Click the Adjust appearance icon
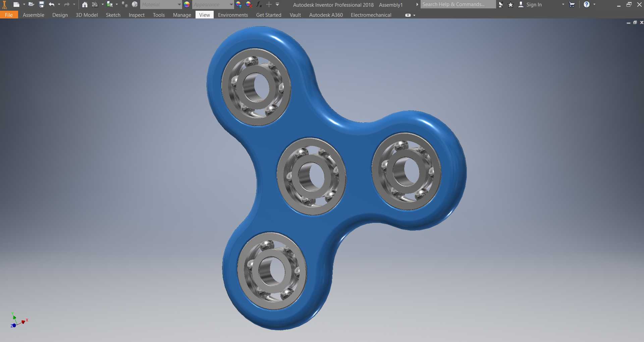644x342 pixels. point(239,4)
